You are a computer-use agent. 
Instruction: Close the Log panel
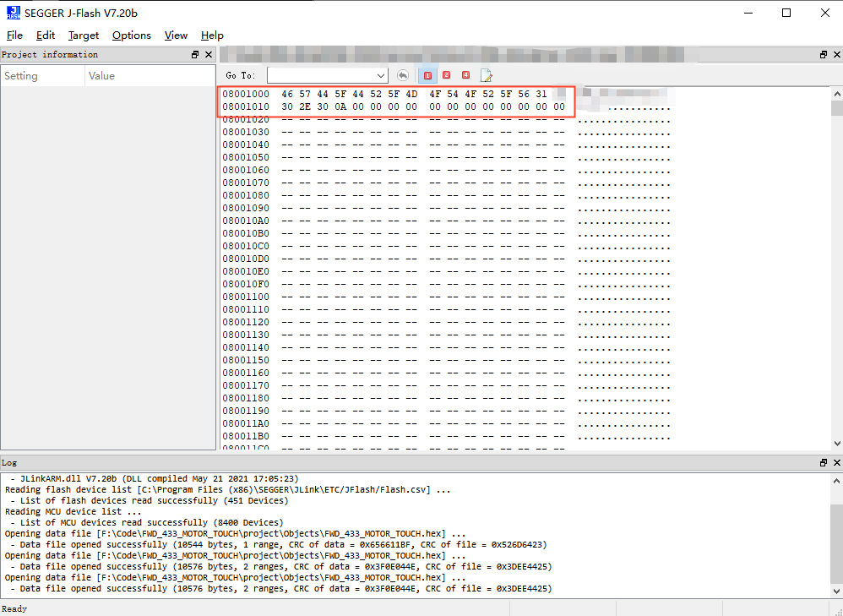click(836, 463)
